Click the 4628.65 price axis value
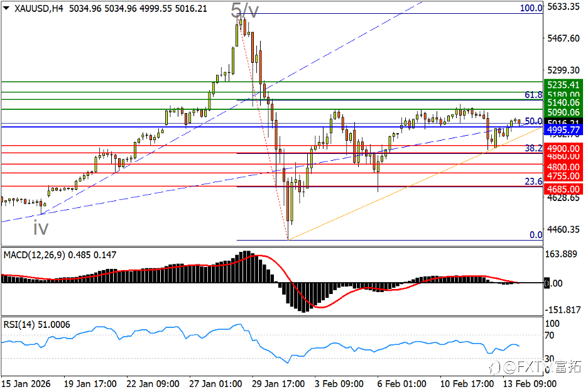 [563, 198]
